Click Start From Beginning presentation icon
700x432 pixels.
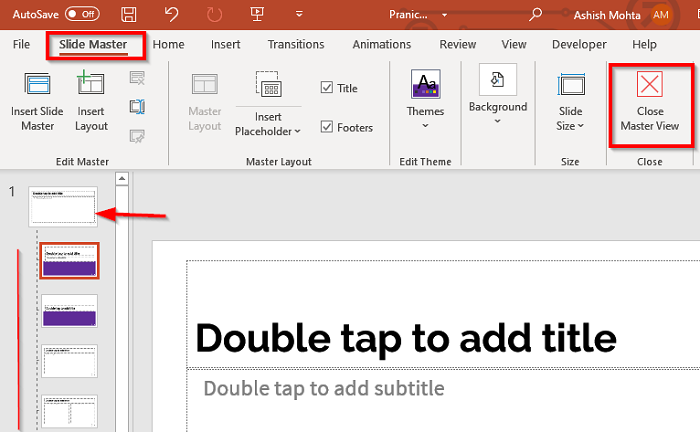click(x=257, y=15)
